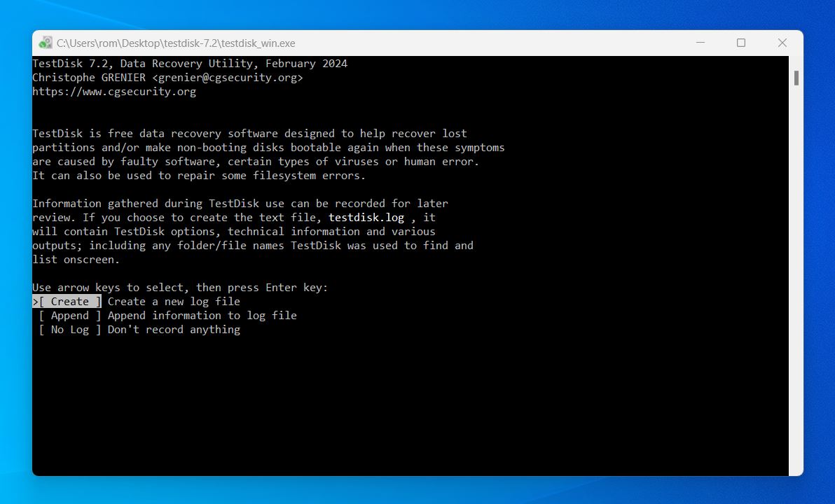This screenshot has height=504, width=835.
Task: Click the TestDisk app icon in title bar
Action: point(46,43)
